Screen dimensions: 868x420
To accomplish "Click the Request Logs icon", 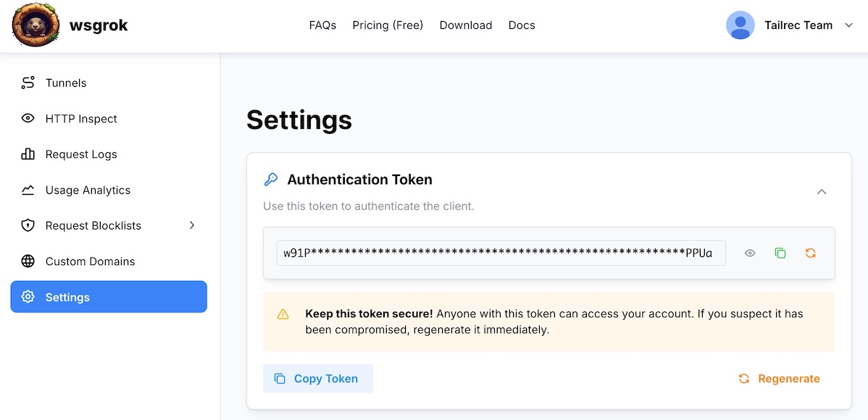I will coord(27,154).
